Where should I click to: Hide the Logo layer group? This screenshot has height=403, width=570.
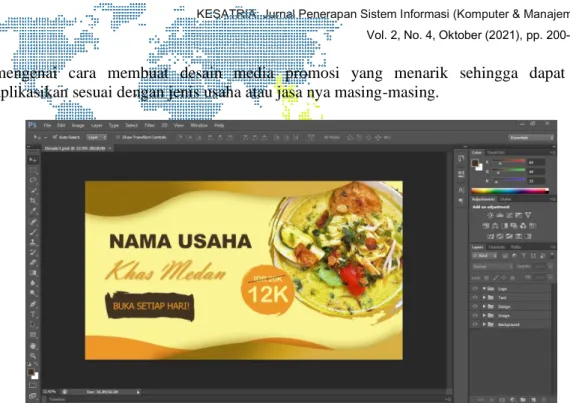tap(475, 289)
